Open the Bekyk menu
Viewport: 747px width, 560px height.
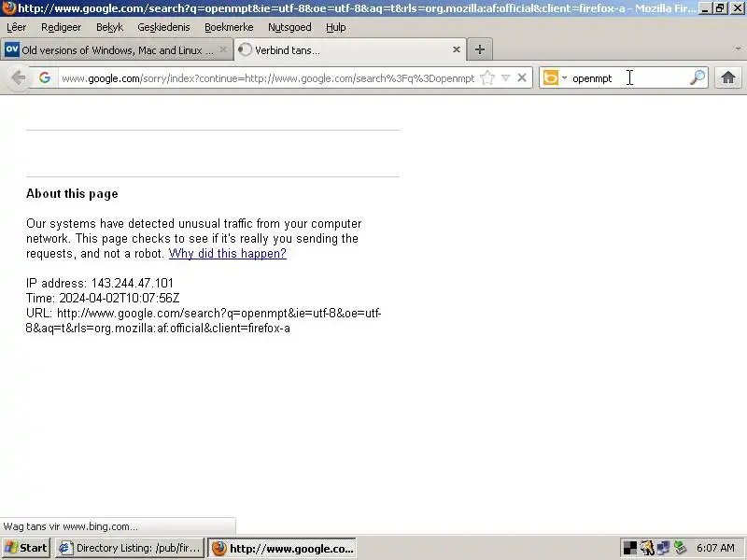pos(109,28)
